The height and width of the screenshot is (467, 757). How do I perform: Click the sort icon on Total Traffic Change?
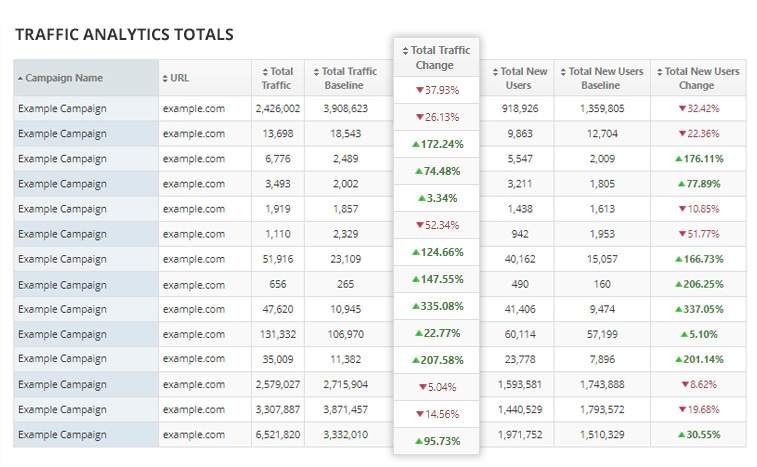click(405, 51)
